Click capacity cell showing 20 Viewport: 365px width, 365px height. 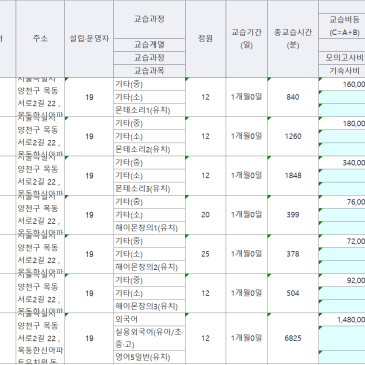click(x=206, y=215)
